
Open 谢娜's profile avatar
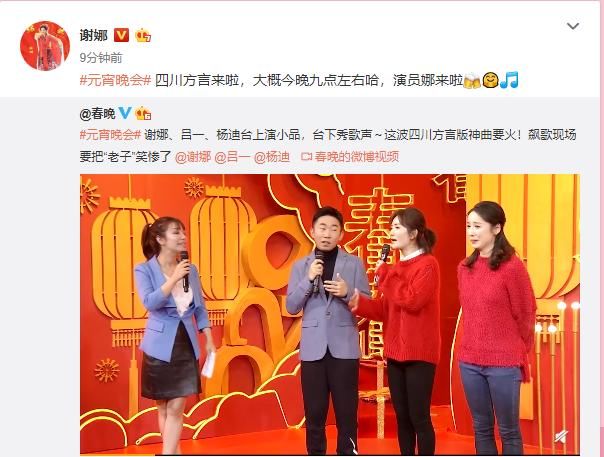[x=45, y=46]
